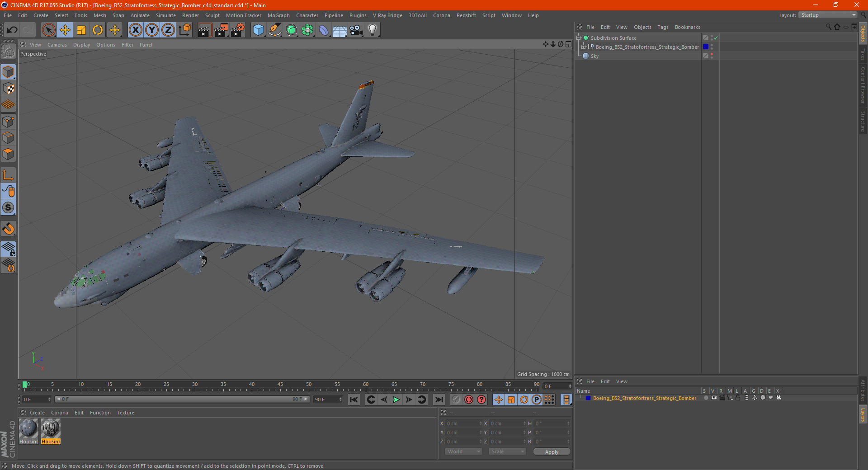Go to end of animation
868x470 pixels.
click(x=439, y=399)
